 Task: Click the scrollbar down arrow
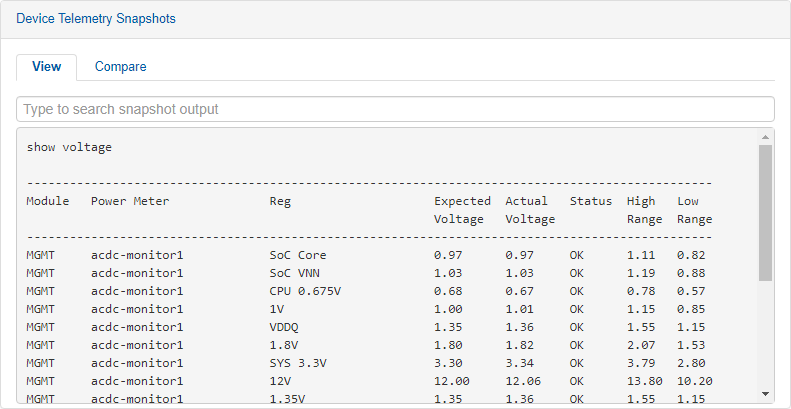[x=766, y=394]
